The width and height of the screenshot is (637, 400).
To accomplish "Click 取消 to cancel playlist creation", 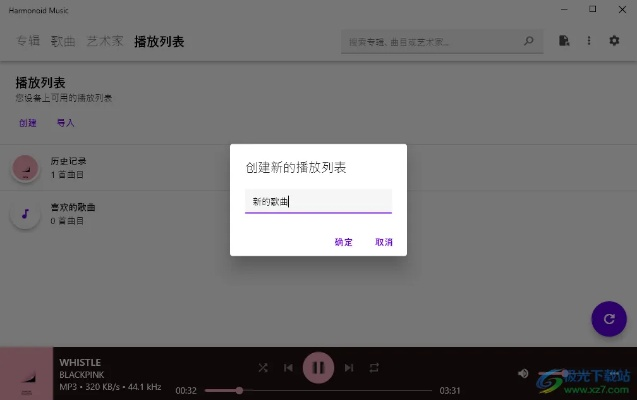I will tap(384, 242).
